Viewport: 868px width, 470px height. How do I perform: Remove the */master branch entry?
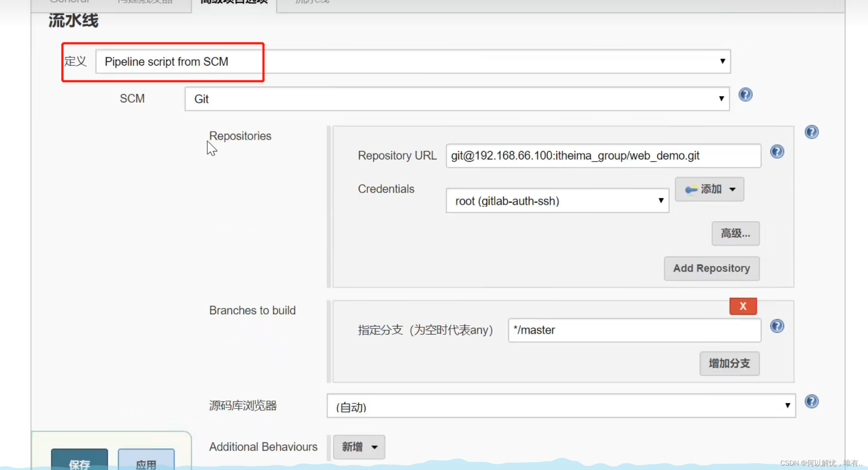pos(744,306)
